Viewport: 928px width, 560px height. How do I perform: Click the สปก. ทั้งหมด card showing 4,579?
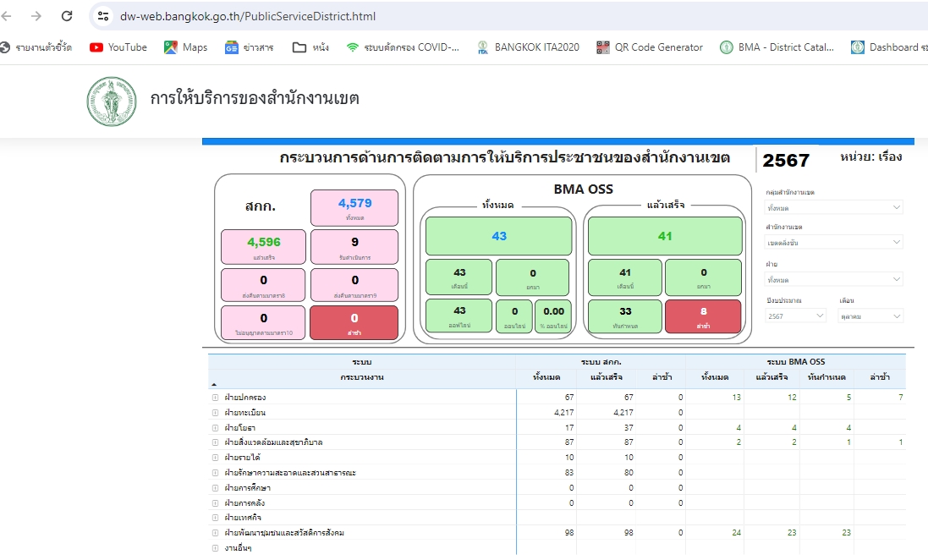354,207
